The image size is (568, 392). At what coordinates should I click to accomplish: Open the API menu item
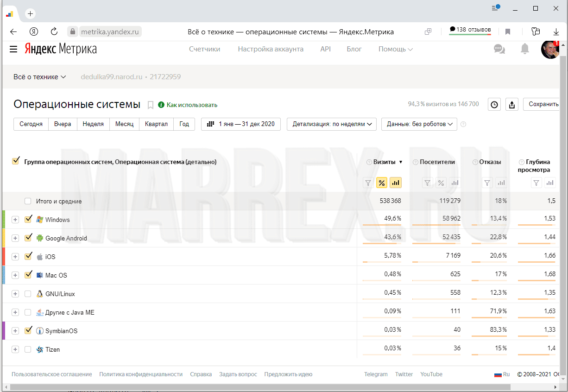coord(326,49)
